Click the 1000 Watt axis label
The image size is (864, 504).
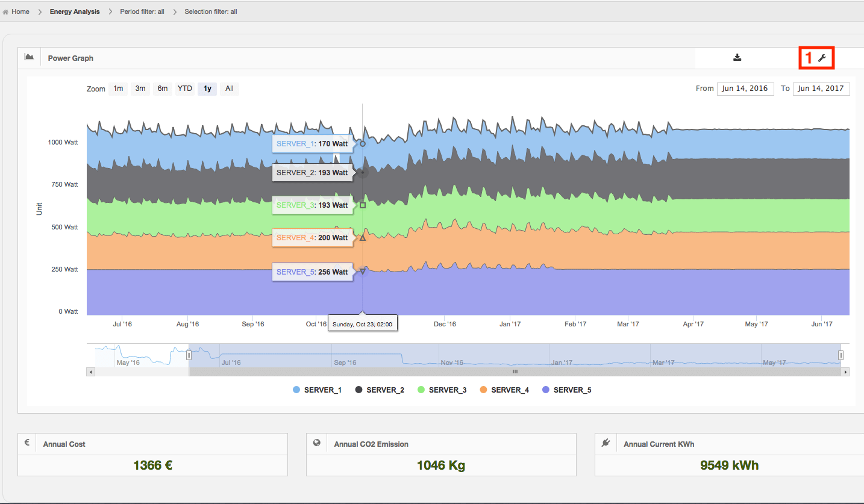[63, 143]
